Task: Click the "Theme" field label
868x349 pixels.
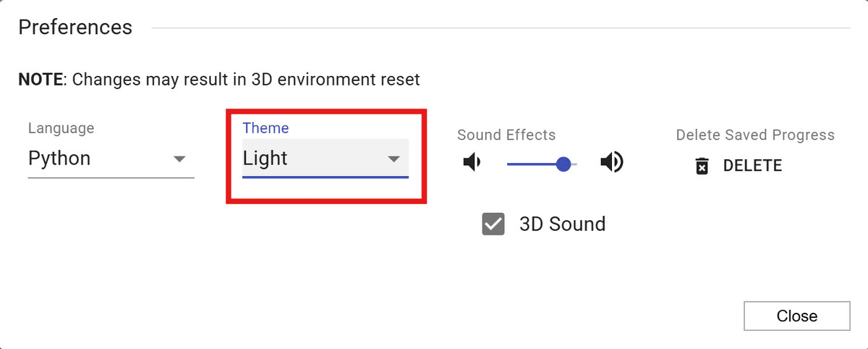Action: [x=265, y=128]
